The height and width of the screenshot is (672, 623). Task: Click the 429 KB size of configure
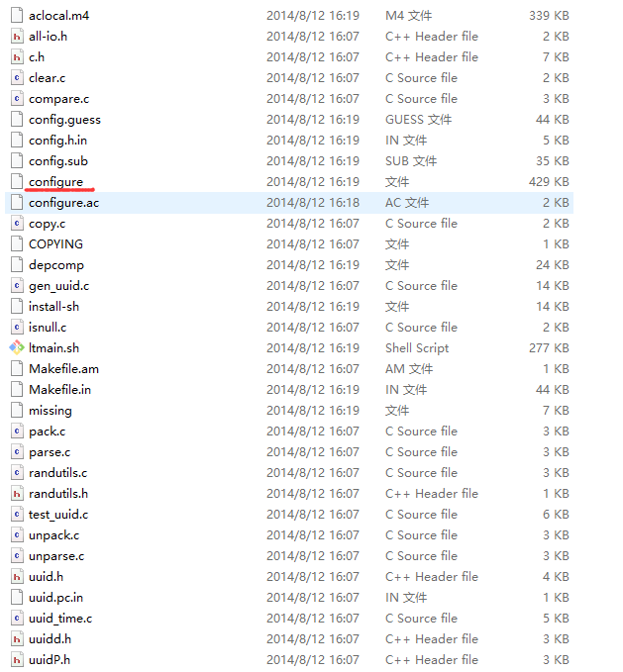tap(549, 182)
